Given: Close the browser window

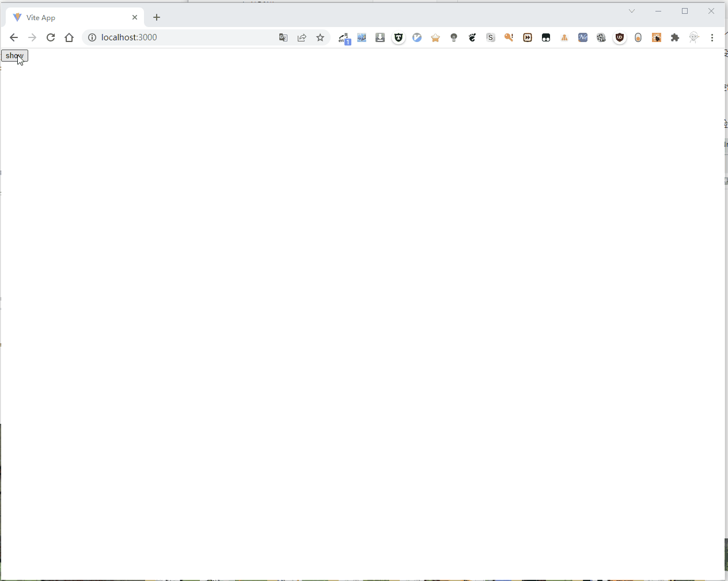Looking at the screenshot, I should click(x=711, y=11).
